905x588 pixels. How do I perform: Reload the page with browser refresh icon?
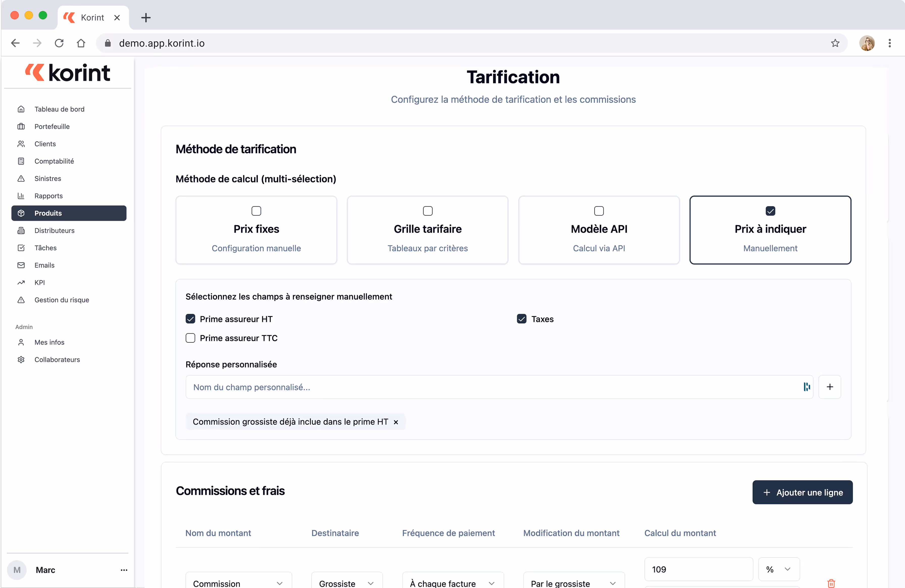[x=59, y=43]
